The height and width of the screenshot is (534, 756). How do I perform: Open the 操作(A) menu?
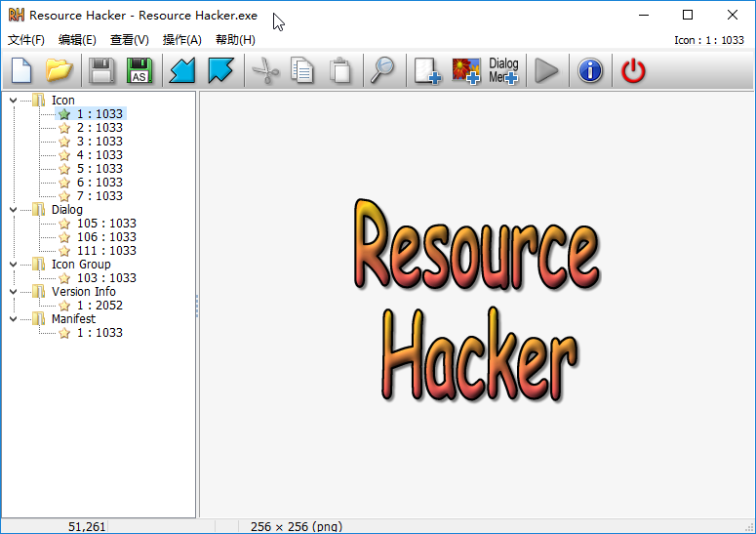181,40
